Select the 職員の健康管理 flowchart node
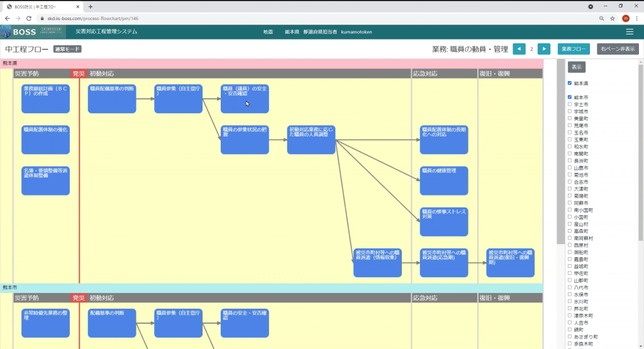The image size is (644, 349). [x=444, y=180]
